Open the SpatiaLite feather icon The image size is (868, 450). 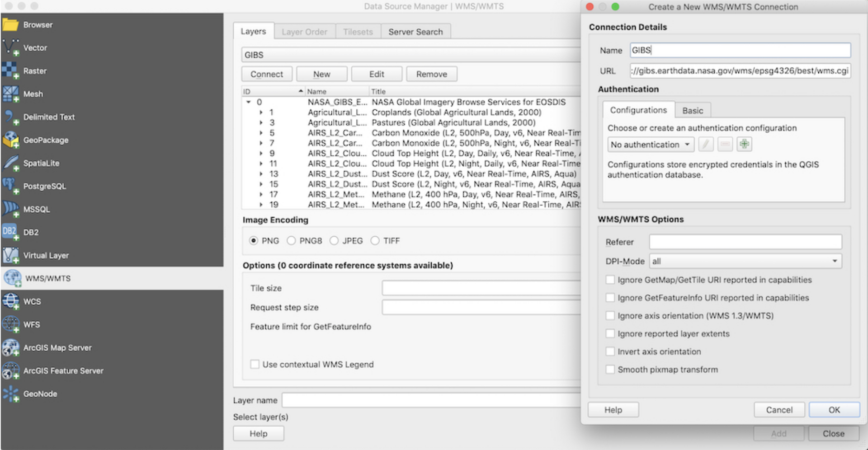(x=10, y=163)
